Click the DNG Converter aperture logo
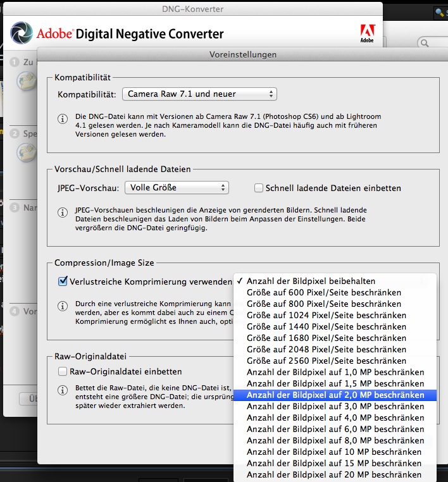The width and height of the screenshot is (448, 482). coord(22,33)
